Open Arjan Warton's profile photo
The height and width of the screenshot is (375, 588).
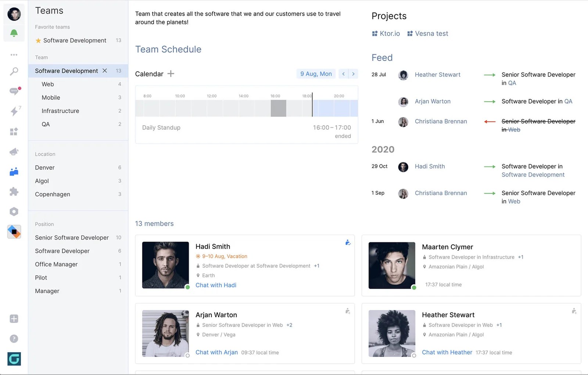(x=165, y=333)
